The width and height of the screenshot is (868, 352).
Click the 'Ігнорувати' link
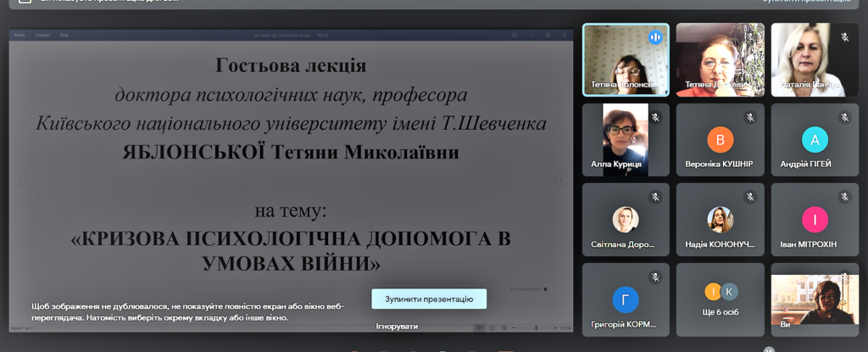(397, 326)
